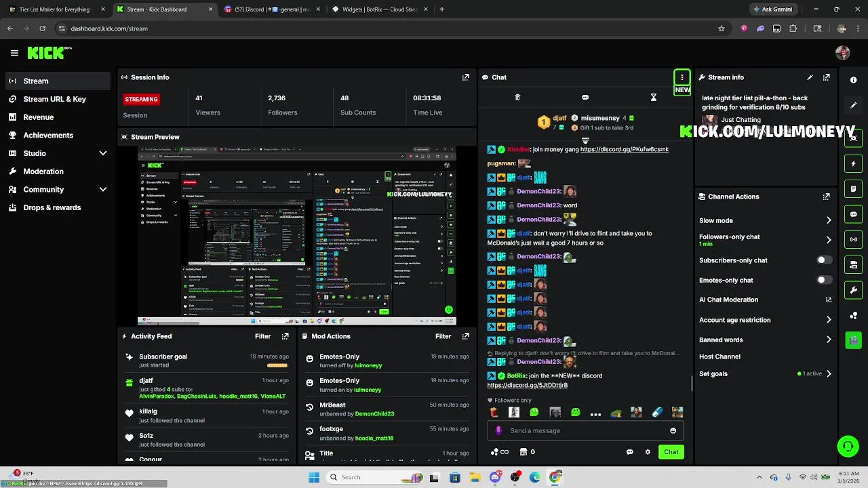Open chat settings gear icon

tap(648, 452)
